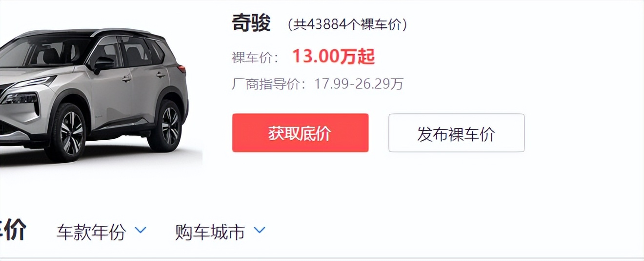
Task: Click the 发布裸车价 button
Action: (456, 133)
